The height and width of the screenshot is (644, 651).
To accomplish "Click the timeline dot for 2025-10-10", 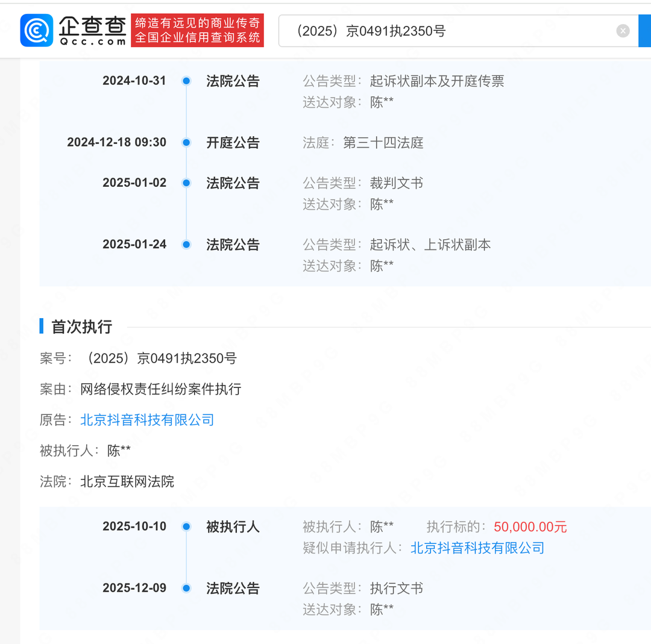I will click(x=186, y=527).
